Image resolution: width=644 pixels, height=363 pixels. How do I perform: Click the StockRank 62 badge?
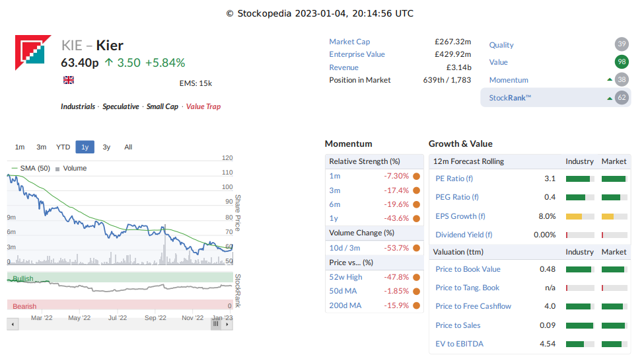622,97
